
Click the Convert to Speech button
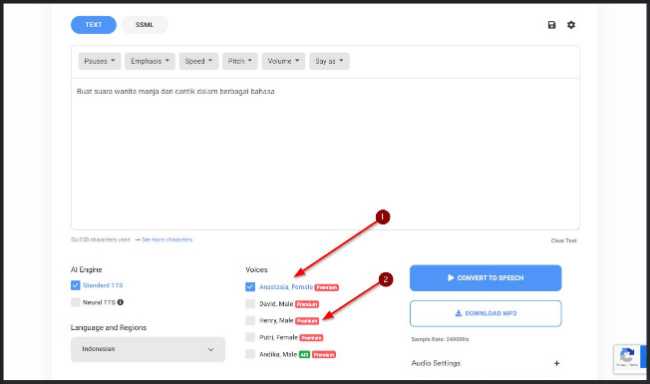485,278
